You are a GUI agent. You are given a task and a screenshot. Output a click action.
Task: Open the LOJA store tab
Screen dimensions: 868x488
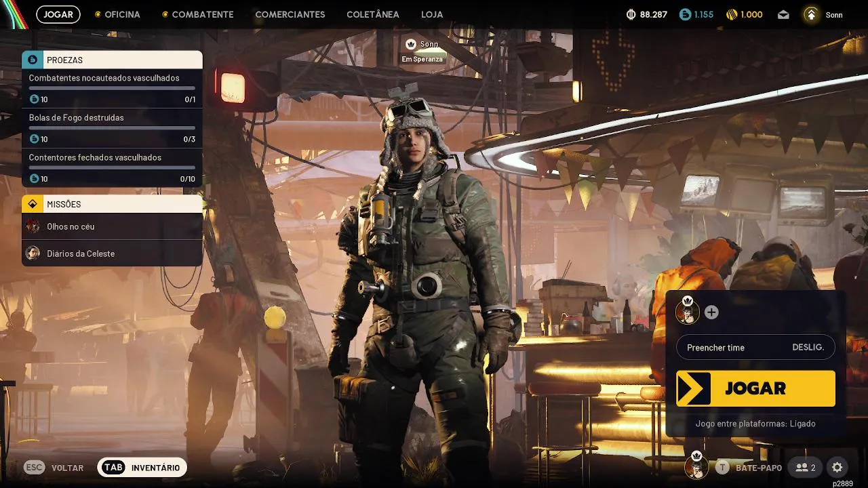[432, 14]
